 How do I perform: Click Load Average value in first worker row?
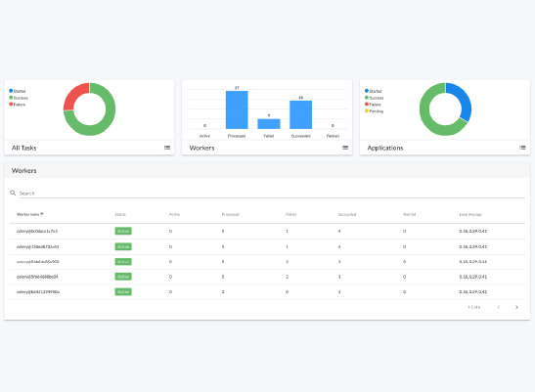pos(473,232)
